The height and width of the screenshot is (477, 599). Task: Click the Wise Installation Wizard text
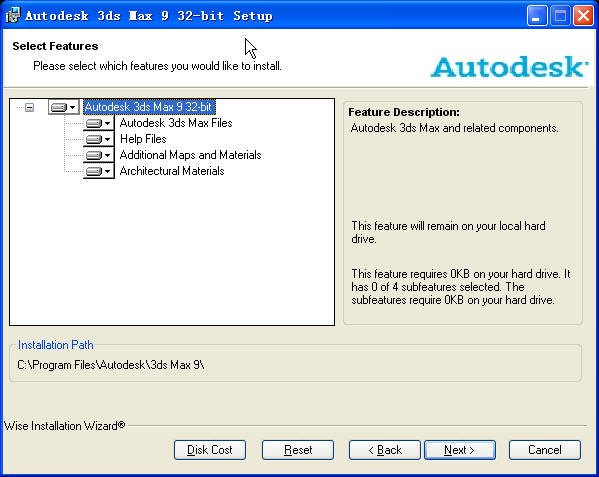click(65, 425)
